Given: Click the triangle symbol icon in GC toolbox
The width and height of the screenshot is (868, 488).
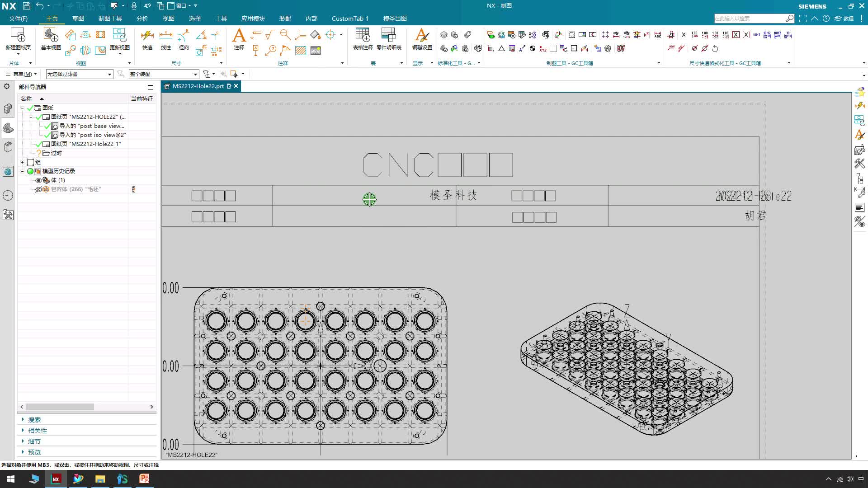Looking at the screenshot, I should (x=501, y=48).
